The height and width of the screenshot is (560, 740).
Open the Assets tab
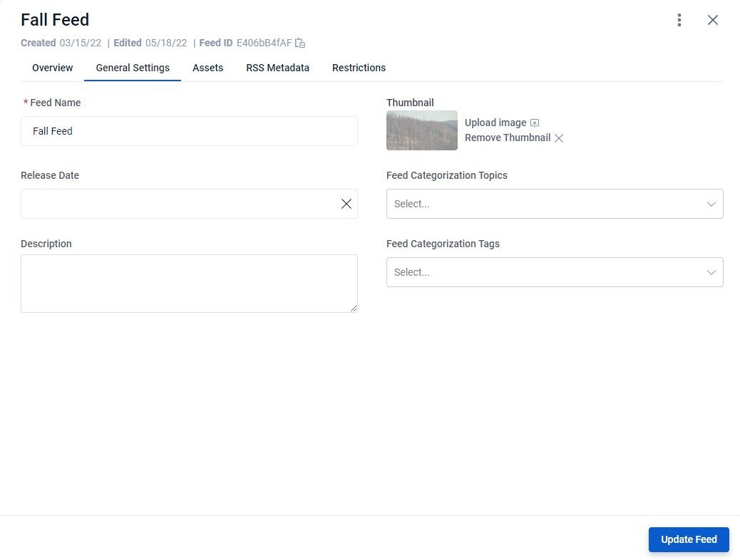pos(207,68)
